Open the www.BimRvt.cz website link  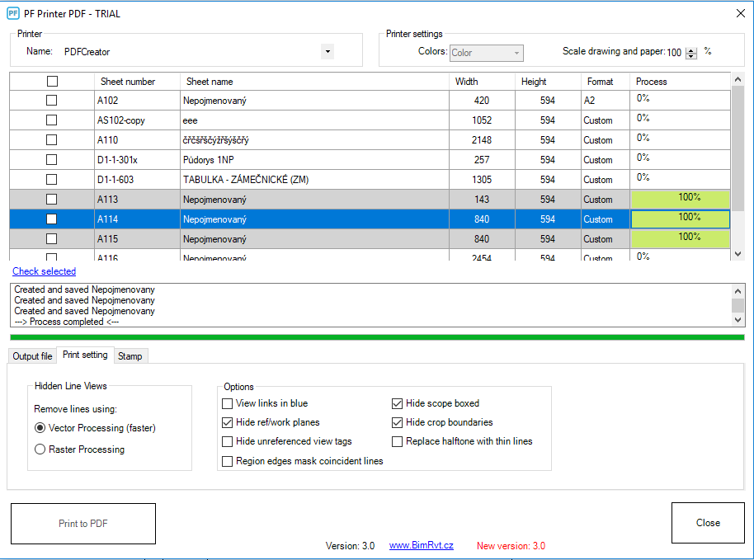pos(423,545)
